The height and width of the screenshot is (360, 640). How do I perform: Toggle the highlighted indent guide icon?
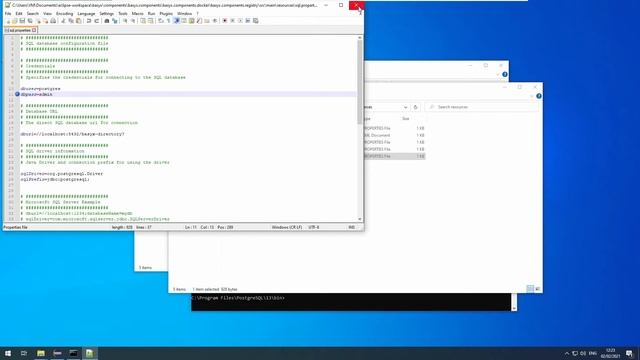tap(176, 20)
